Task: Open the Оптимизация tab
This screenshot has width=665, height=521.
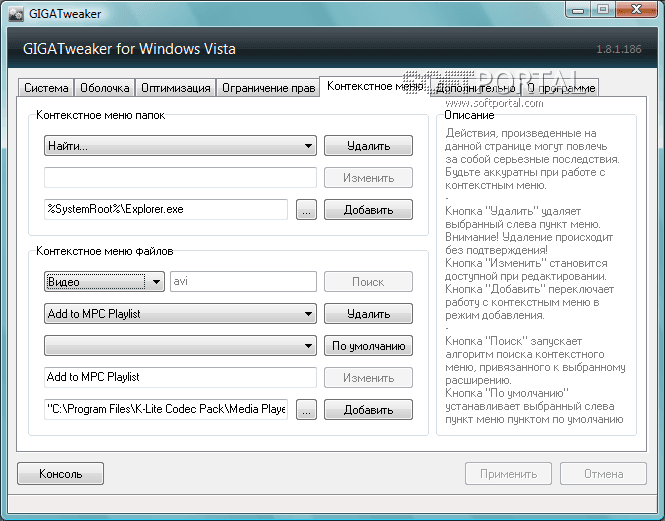Action: [x=176, y=88]
